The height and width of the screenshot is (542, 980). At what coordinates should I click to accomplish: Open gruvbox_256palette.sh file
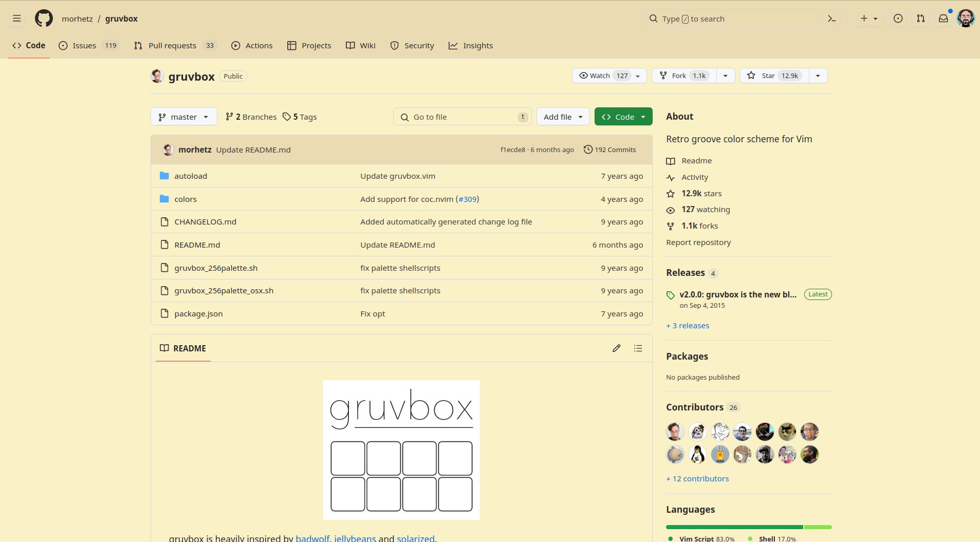click(216, 268)
